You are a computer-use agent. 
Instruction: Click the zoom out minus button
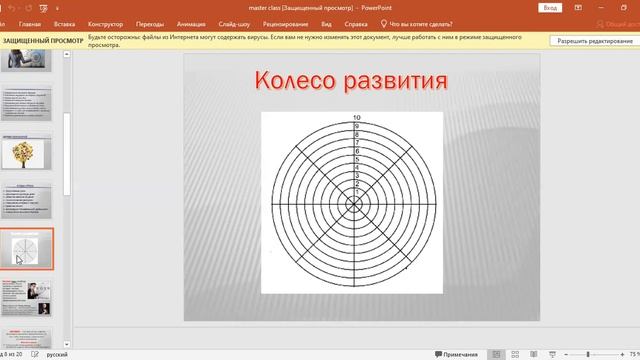point(566,355)
